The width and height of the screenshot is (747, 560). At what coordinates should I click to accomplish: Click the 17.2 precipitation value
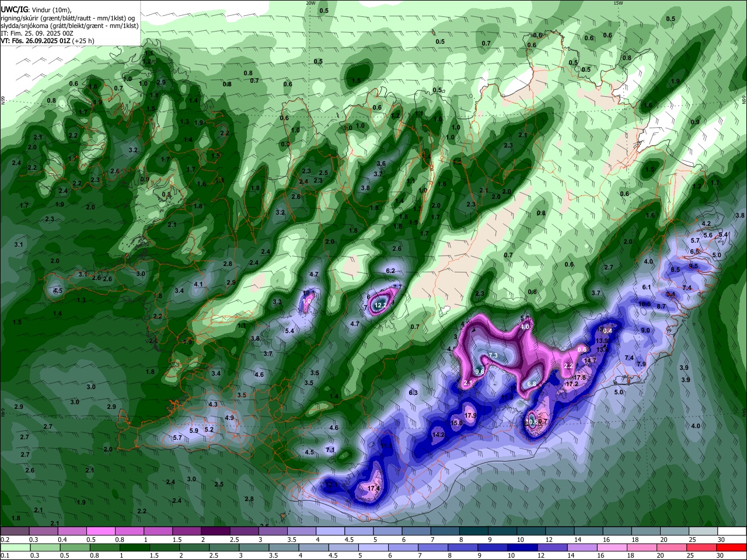572,384
